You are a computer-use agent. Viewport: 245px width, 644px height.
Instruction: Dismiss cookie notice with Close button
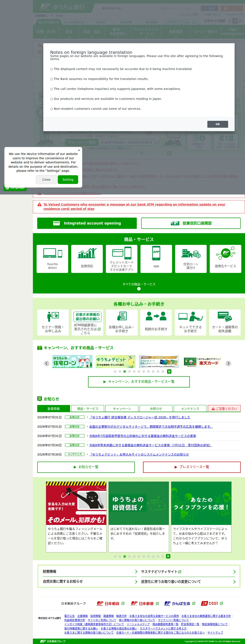click(x=46, y=180)
